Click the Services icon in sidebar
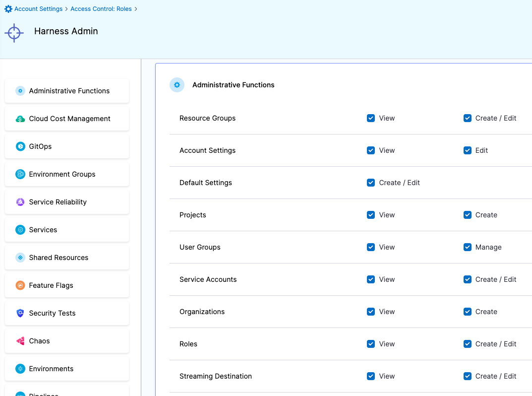532x396 pixels. pyautogui.click(x=20, y=230)
